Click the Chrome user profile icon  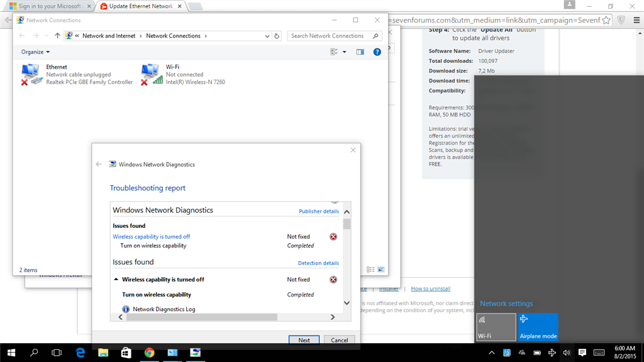coord(569,4)
